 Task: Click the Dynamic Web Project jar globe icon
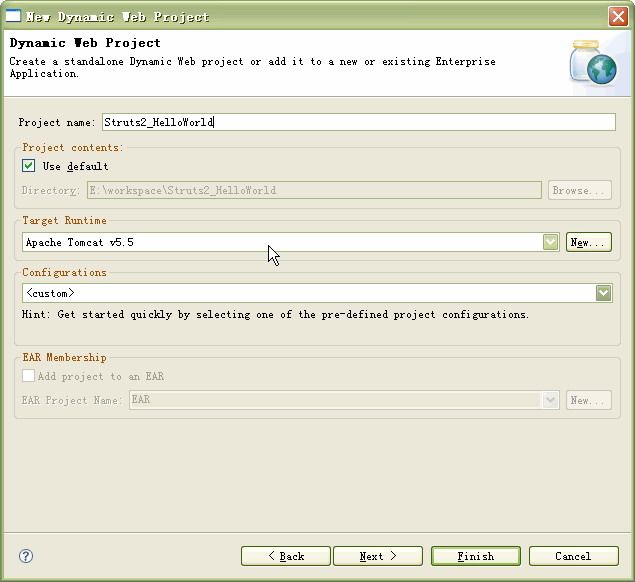[593, 62]
